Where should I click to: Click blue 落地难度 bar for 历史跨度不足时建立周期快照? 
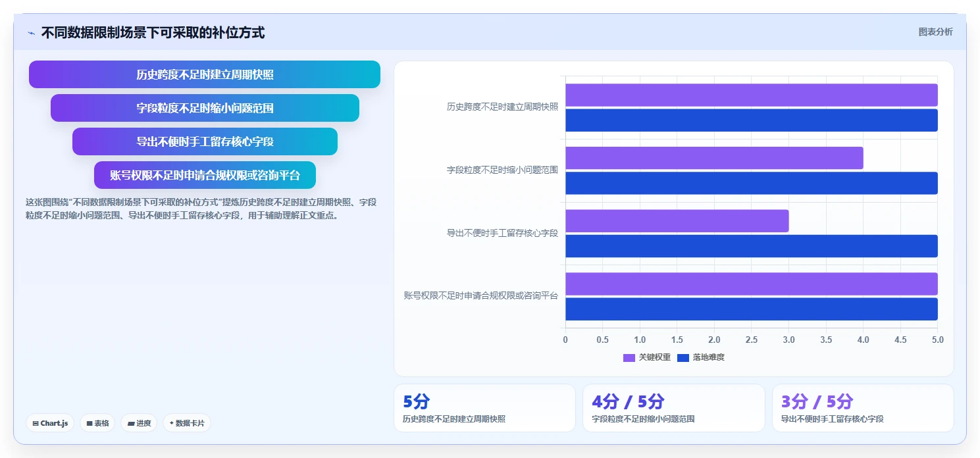click(x=751, y=120)
